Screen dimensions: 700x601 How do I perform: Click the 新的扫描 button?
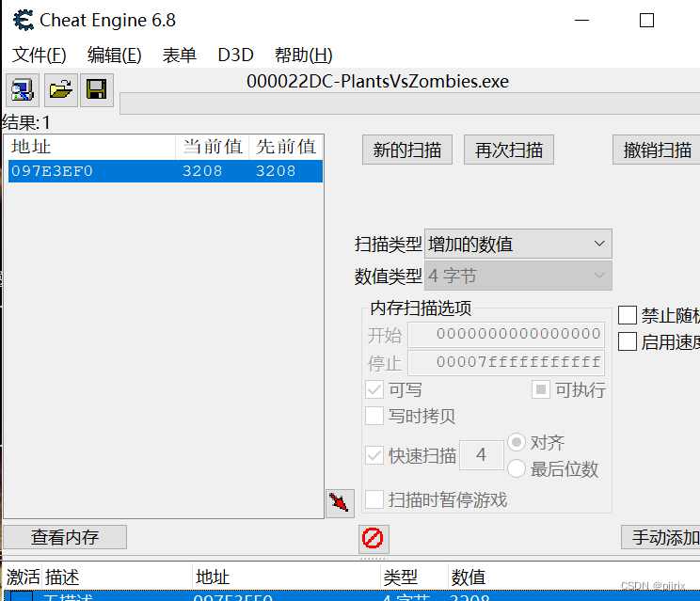click(407, 150)
